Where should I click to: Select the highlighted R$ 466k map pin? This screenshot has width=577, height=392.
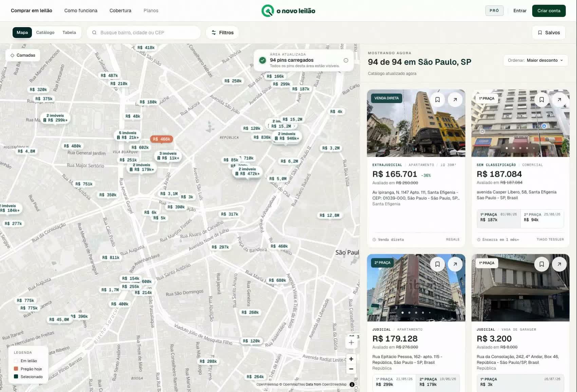(x=162, y=139)
